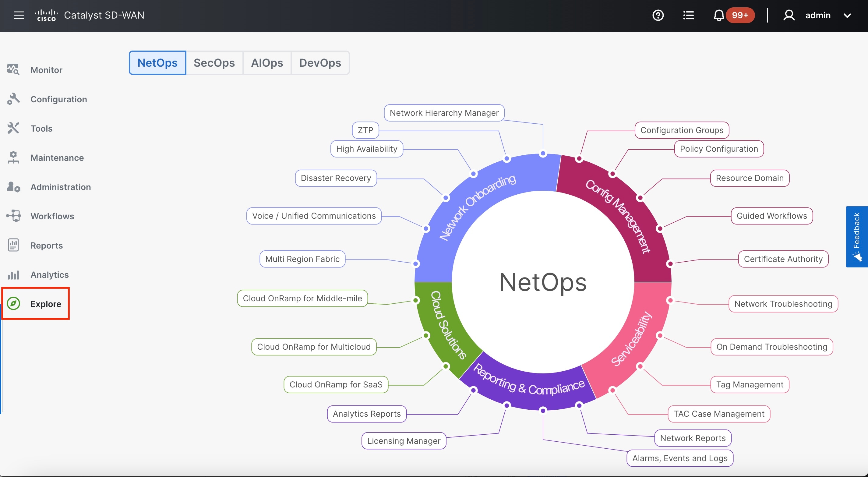This screenshot has height=477, width=868.
Task: Click the admin username text
Action: (x=818, y=16)
